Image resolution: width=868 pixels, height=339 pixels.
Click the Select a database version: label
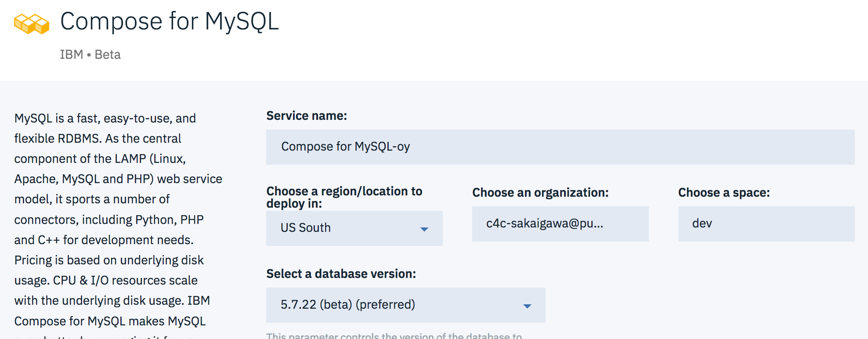pyautogui.click(x=341, y=274)
